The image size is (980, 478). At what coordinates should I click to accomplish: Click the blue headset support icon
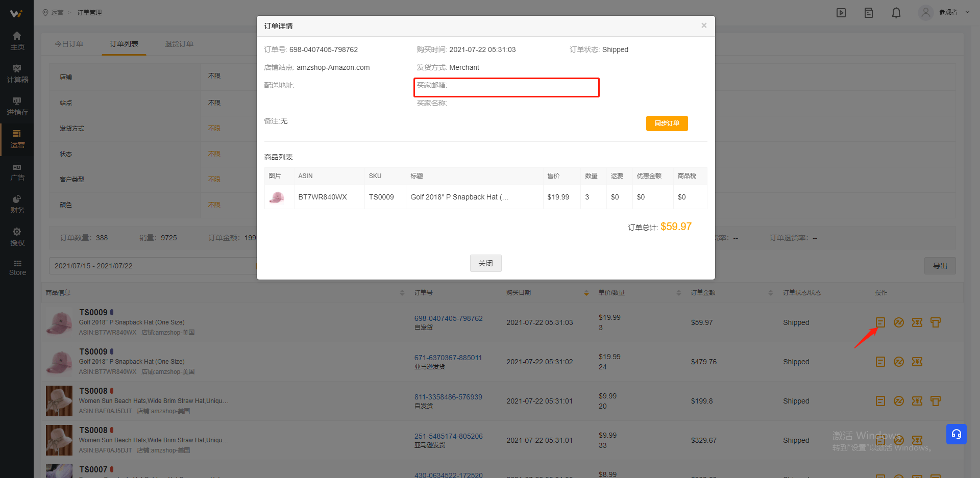[956, 434]
